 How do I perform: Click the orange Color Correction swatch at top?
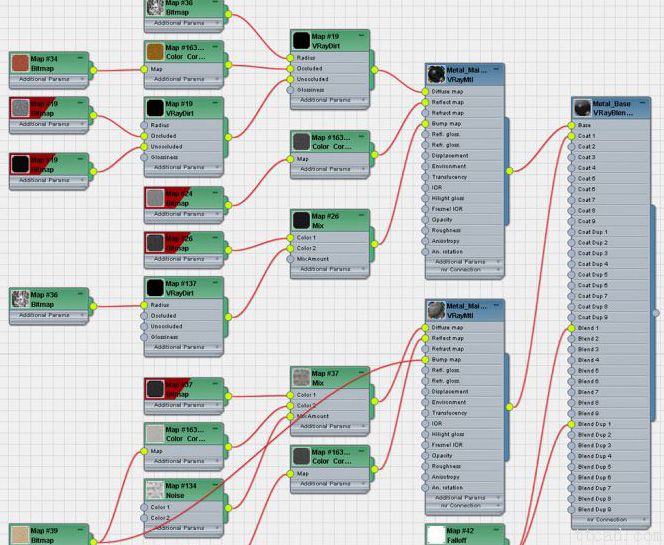[154, 51]
